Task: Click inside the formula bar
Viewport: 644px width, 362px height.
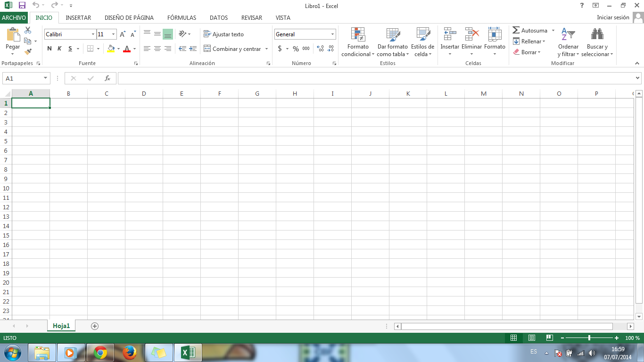Action: [x=330, y=78]
